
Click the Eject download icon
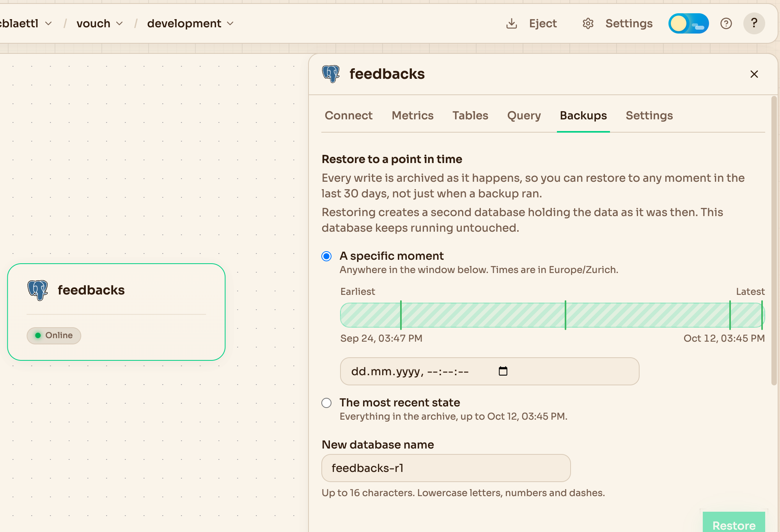(511, 23)
